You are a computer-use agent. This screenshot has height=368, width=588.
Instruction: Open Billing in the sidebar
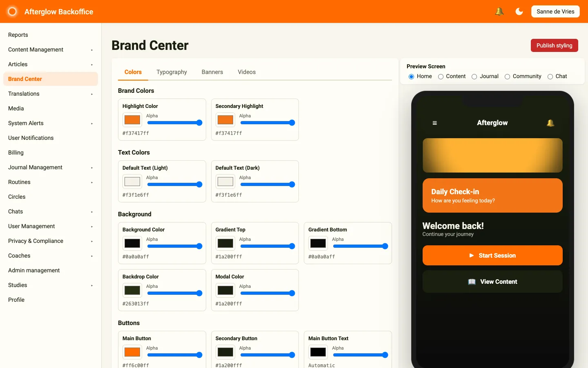[x=51, y=153]
